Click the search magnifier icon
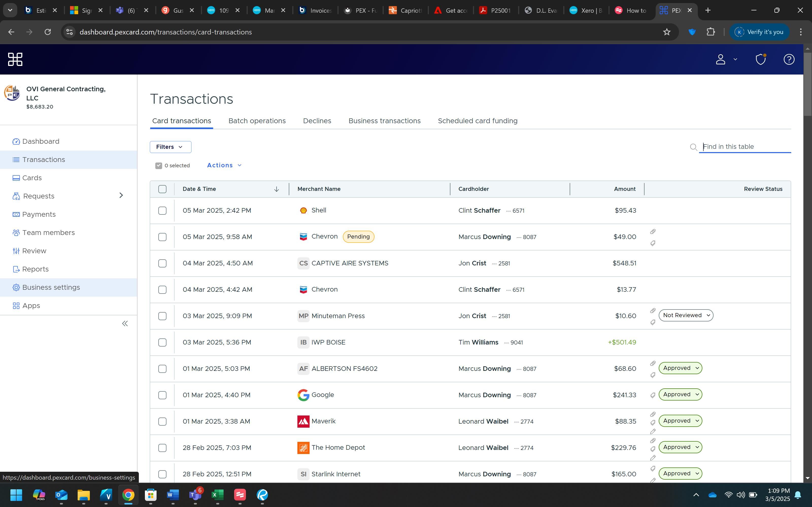 (693, 147)
